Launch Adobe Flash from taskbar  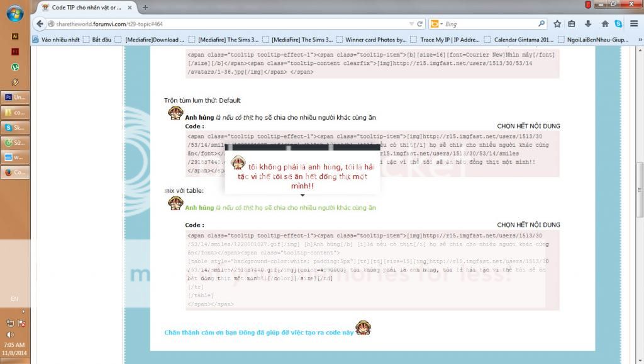coord(15,52)
